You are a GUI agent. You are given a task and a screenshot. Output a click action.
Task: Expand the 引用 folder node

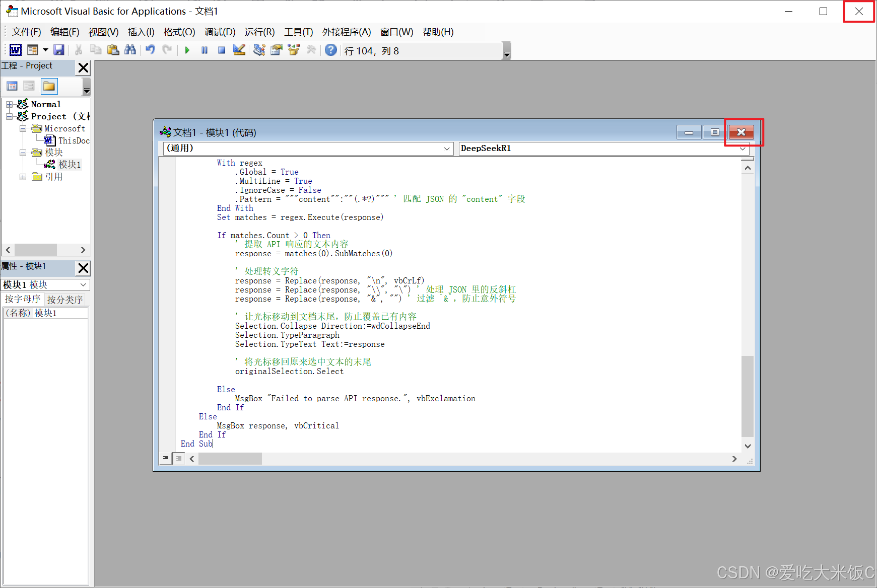point(23,177)
